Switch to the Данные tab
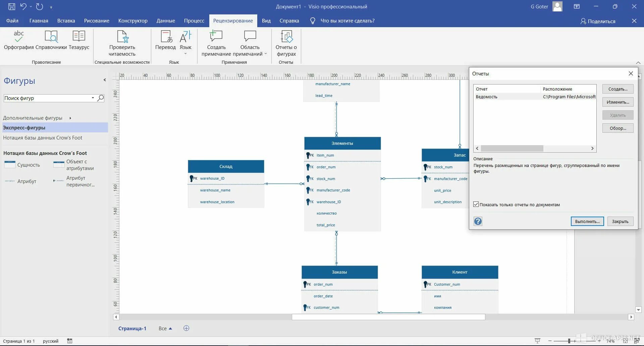Screen dimensions: 644x346 [x=166, y=21]
